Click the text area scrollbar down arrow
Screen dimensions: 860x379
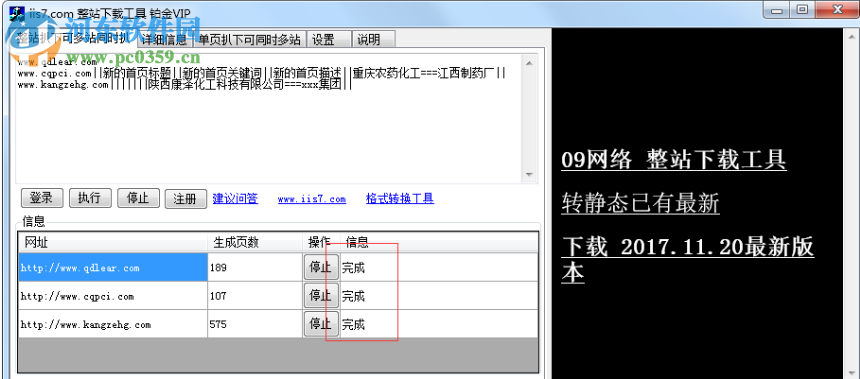pos(529,175)
